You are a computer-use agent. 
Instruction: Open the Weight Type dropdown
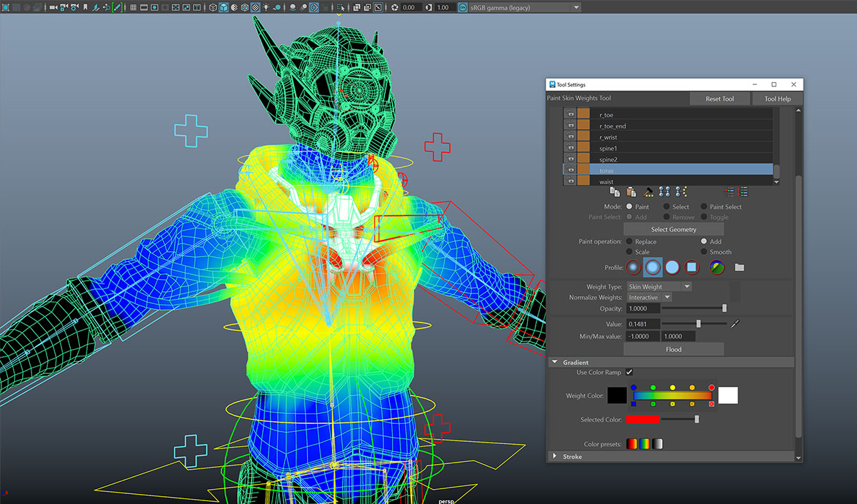658,287
